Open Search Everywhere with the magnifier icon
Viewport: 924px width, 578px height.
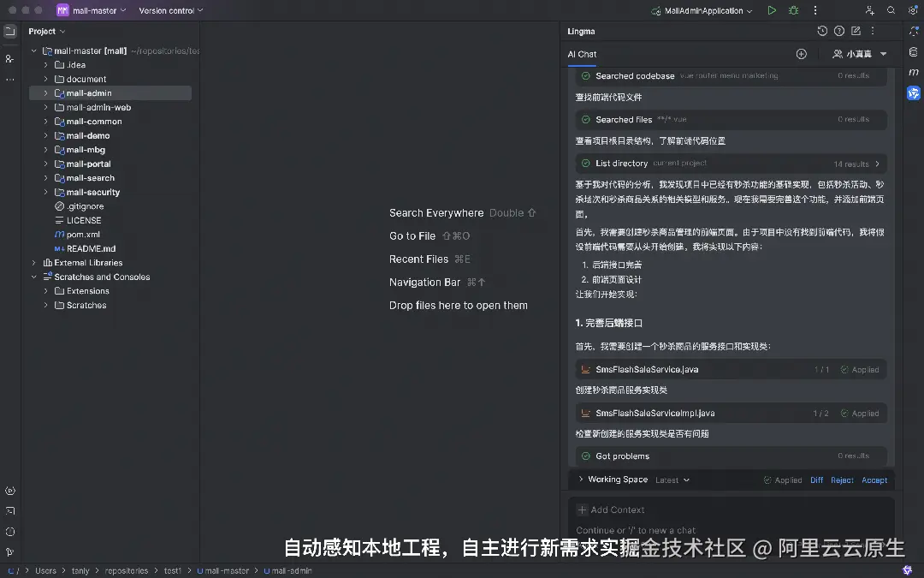[x=890, y=10]
